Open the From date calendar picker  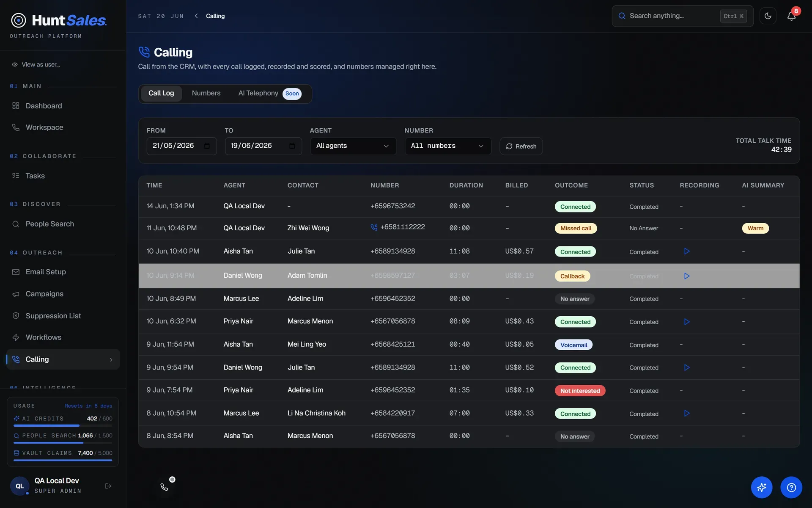click(x=207, y=146)
